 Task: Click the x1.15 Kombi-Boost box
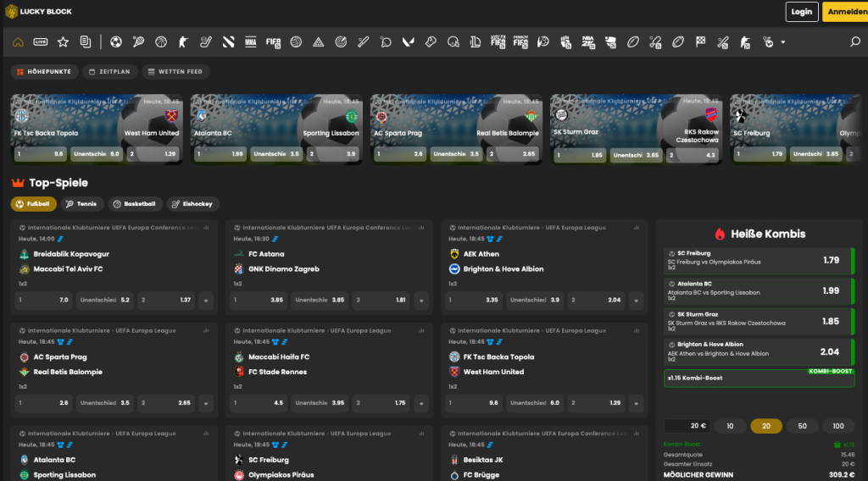point(759,379)
